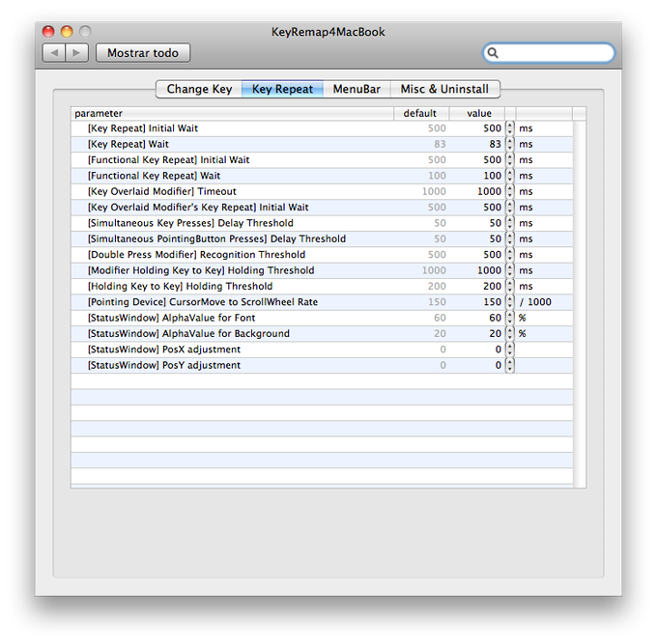Adjust stepper for PosX adjustment

[509, 350]
